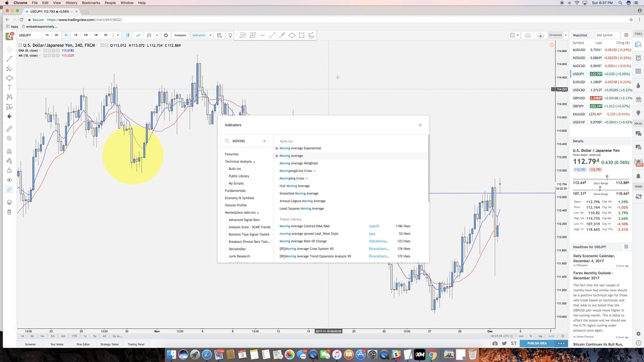Open the Screener tab
This screenshot has width=644, height=362.
[x=30, y=344]
